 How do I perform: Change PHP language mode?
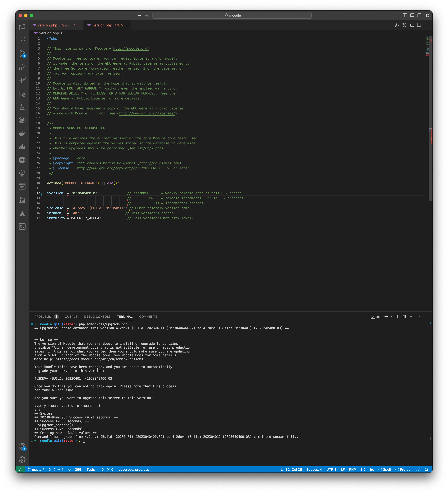tap(352, 470)
